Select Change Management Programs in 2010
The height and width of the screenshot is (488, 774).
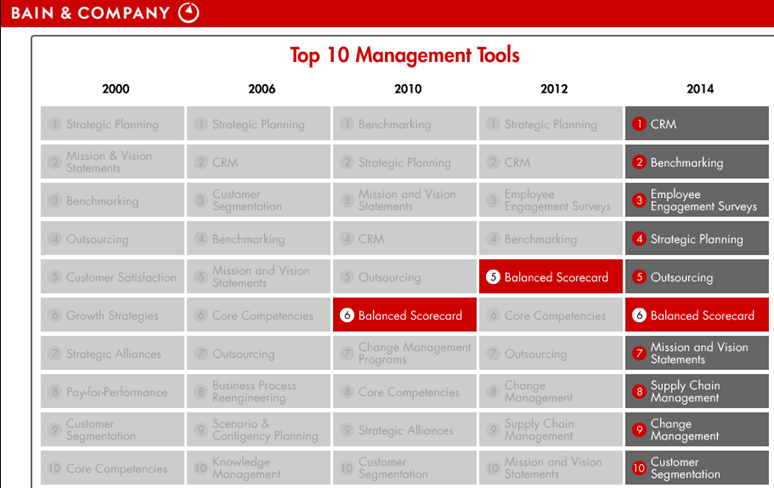click(x=405, y=353)
